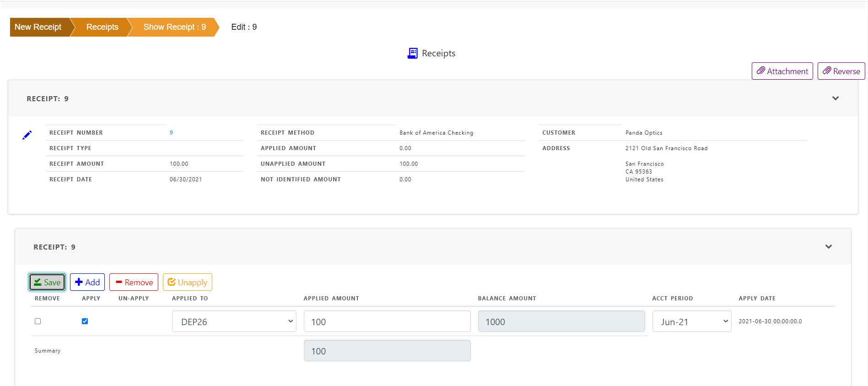
Task: Click the pencil edit icon beside Receipt Number
Action: click(27, 135)
